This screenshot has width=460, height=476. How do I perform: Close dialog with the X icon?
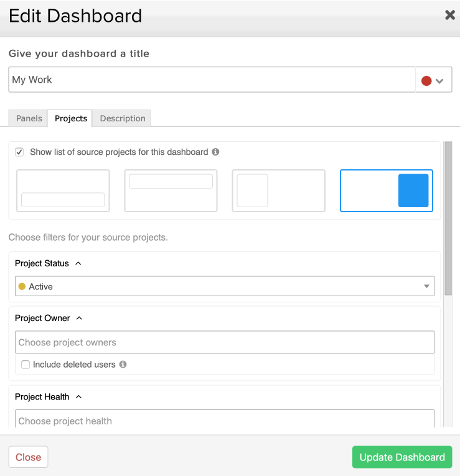click(449, 15)
